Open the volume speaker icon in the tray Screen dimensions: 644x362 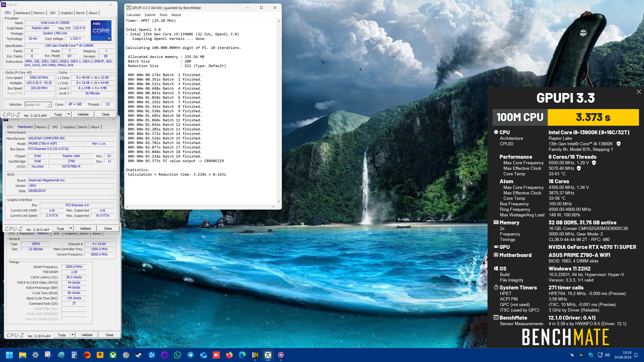[607, 355]
